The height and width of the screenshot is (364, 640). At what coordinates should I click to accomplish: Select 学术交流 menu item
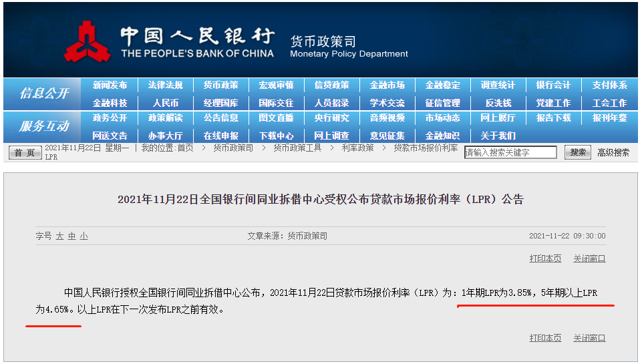tap(387, 103)
